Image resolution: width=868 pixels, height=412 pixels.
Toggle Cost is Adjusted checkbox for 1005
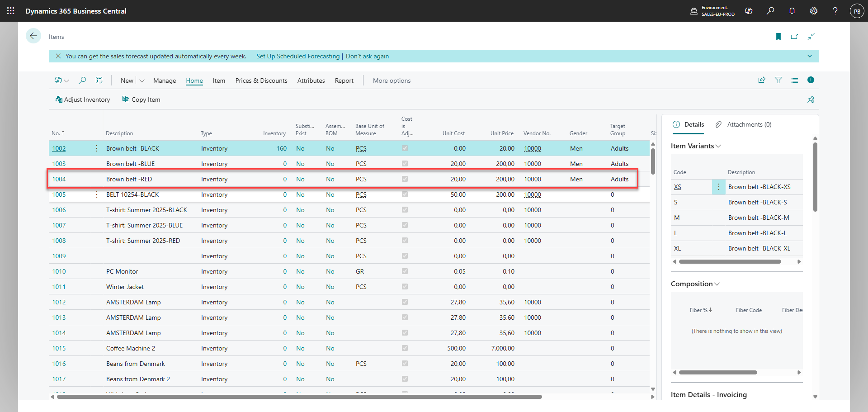click(x=405, y=194)
